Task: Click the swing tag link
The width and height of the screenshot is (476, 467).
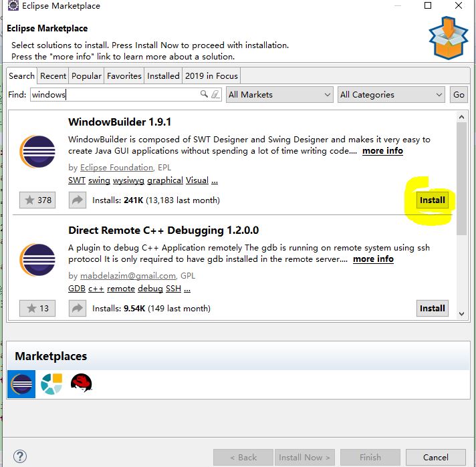Action: point(99,180)
